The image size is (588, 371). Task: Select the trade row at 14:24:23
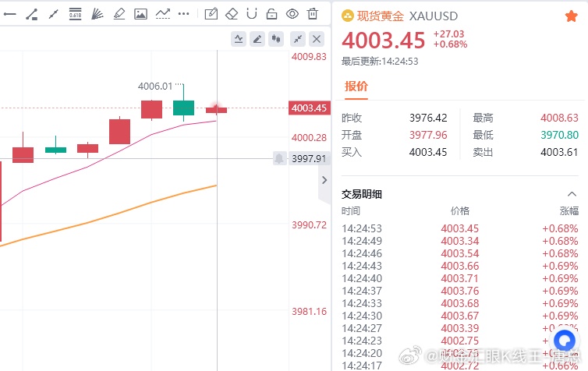pos(460,341)
